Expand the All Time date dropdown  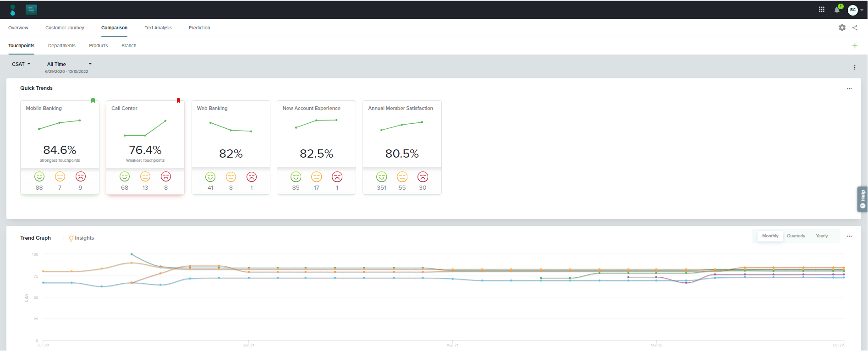point(69,64)
